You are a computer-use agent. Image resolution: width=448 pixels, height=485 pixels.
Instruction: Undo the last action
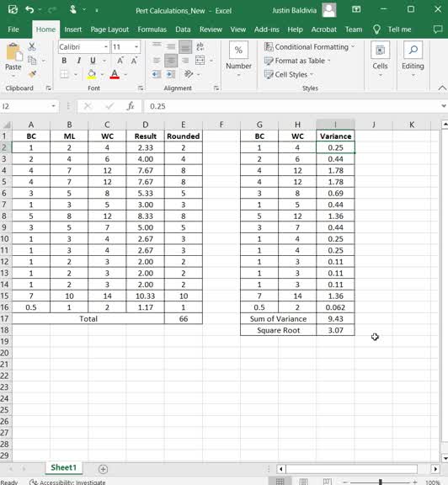[29, 10]
